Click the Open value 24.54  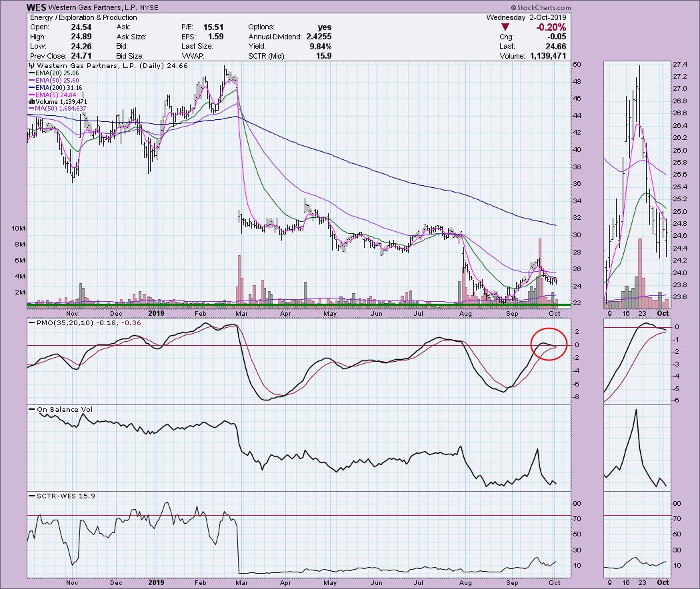(81, 27)
